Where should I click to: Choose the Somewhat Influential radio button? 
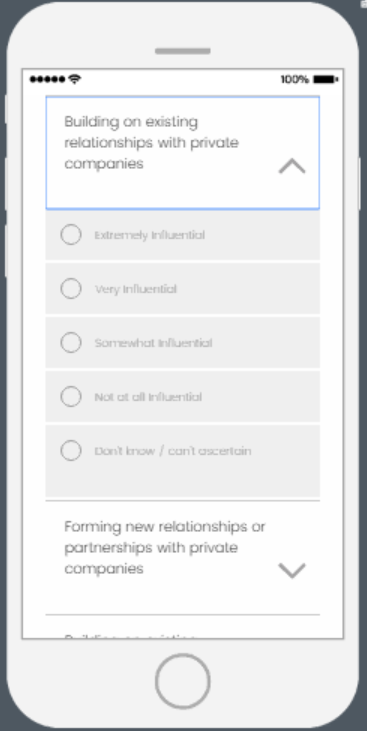click(x=71, y=343)
